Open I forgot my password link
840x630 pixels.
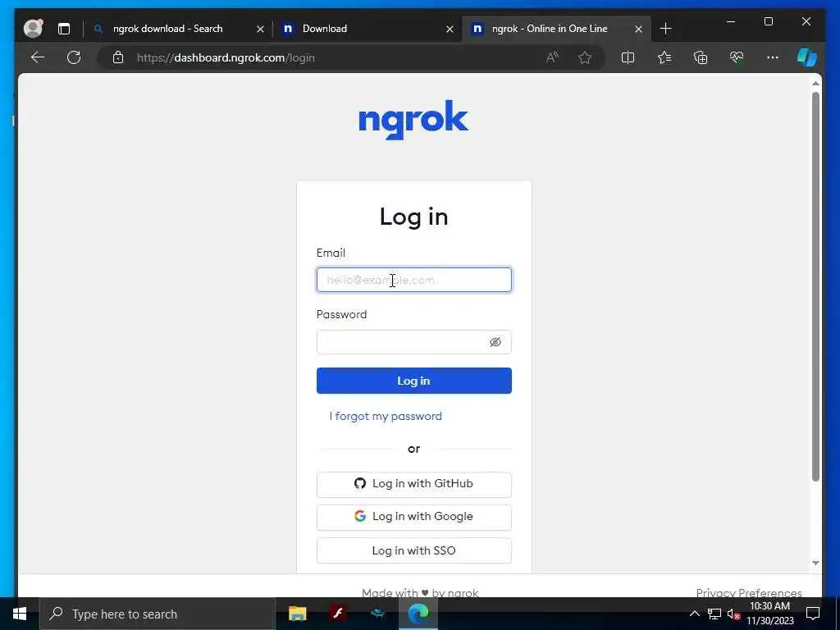[386, 416]
